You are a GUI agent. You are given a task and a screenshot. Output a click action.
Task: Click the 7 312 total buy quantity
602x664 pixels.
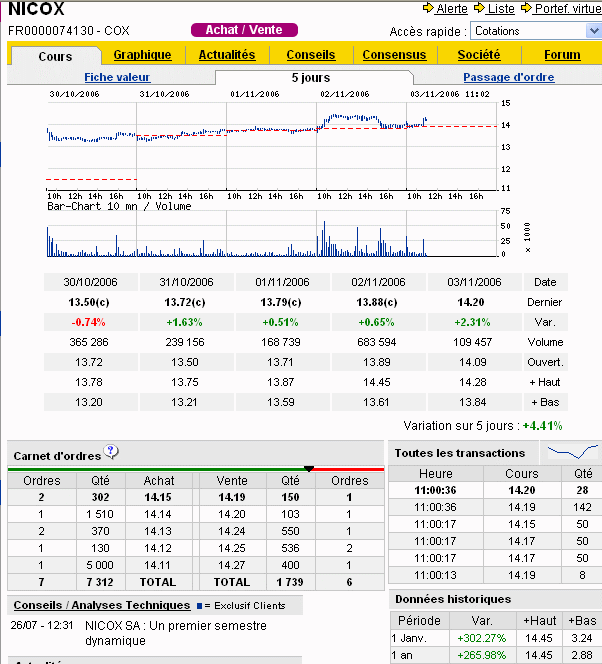[100, 582]
